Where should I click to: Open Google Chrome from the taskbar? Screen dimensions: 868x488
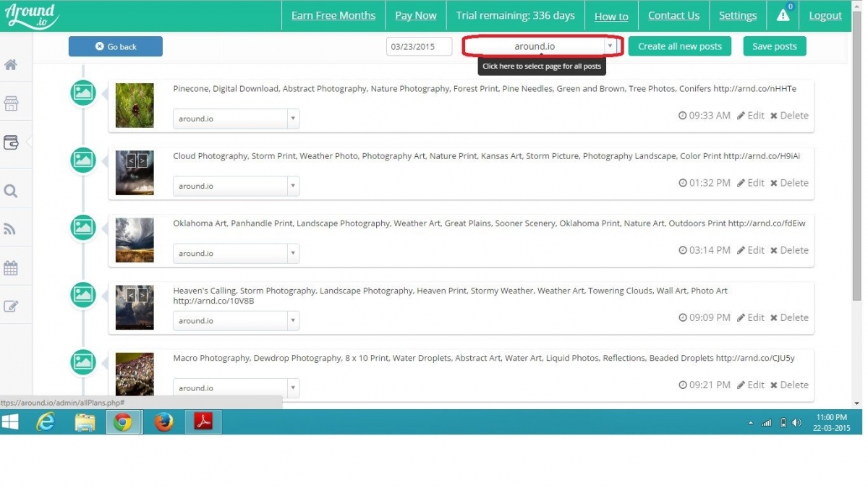tap(123, 422)
